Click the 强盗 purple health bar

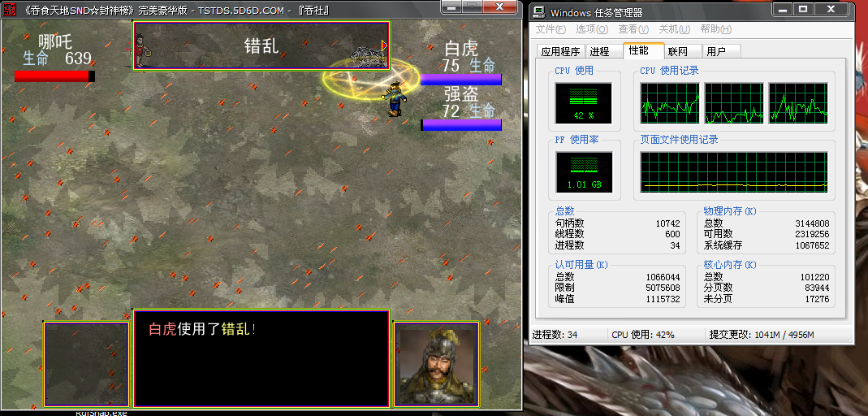[460, 125]
